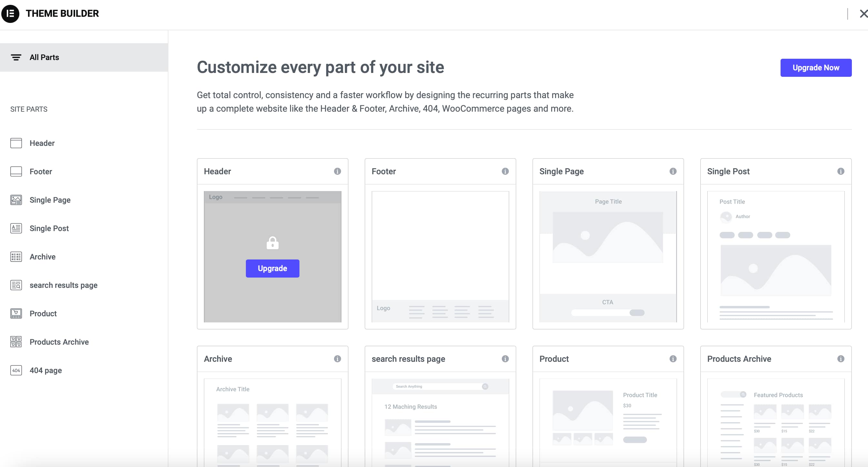Image resolution: width=868 pixels, height=467 pixels.
Task: Choose 404 page in sidebar
Action: pyautogui.click(x=45, y=370)
